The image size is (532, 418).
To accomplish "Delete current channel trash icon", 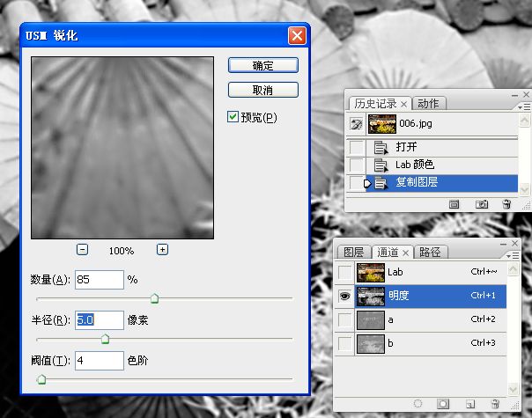I will point(495,403).
